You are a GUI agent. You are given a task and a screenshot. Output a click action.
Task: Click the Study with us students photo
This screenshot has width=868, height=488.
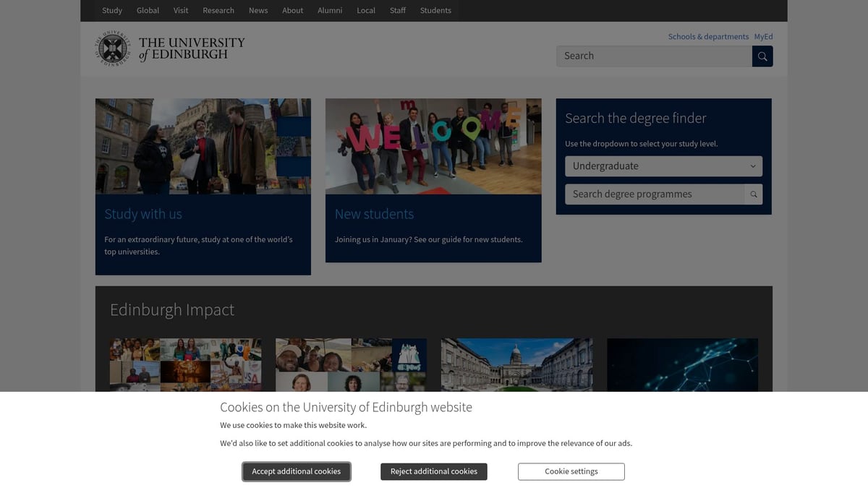(x=203, y=146)
